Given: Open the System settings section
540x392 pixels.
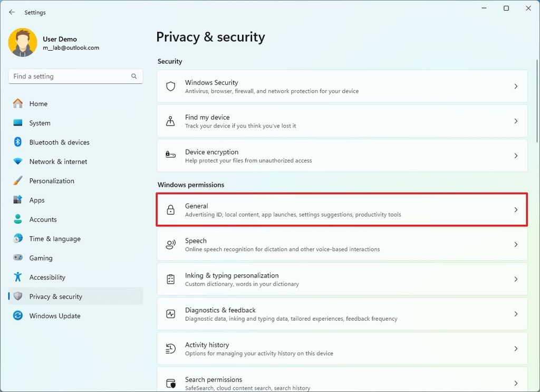Looking at the screenshot, I should click(x=75, y=122).
